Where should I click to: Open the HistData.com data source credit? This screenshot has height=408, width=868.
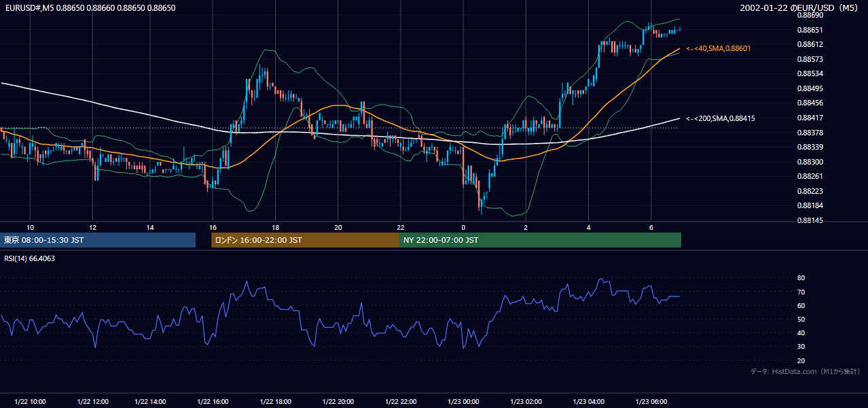(x=806, y=371)
